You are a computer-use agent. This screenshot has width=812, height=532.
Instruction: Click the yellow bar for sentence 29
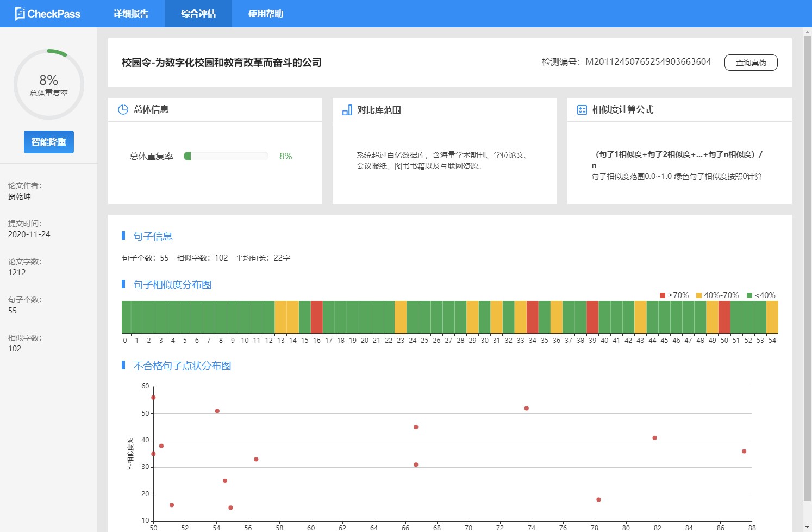(x=472, y=317)
